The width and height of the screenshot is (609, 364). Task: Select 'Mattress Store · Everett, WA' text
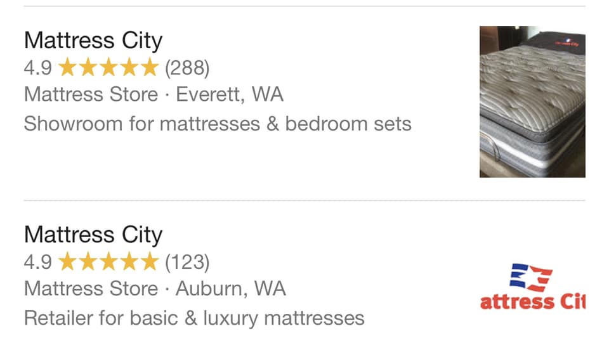[x=154, y=94]
